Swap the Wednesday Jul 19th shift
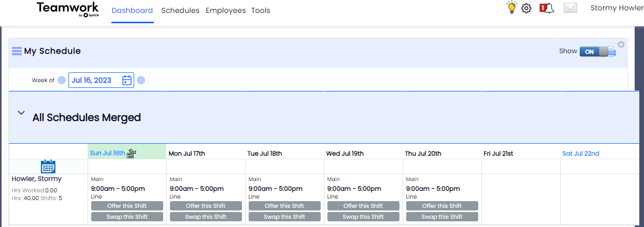Image resolution: width=644 pixels, height=227 pixels. click(363, 217)
